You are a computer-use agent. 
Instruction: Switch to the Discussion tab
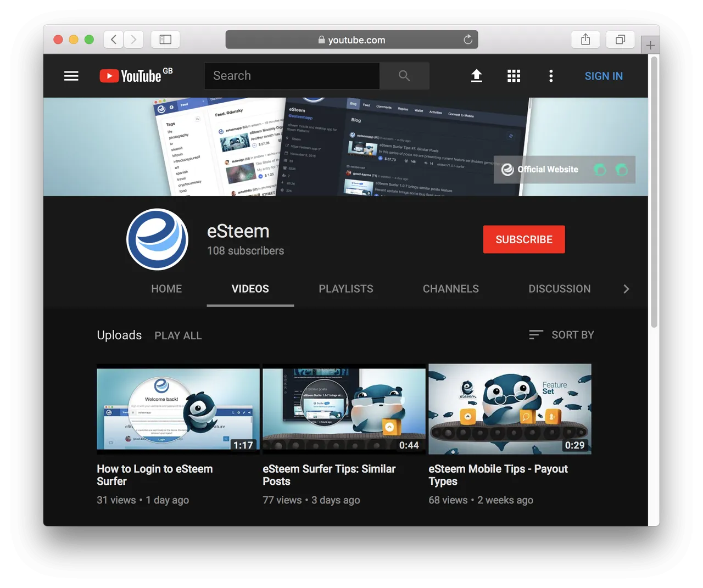(x=560, y=289)
